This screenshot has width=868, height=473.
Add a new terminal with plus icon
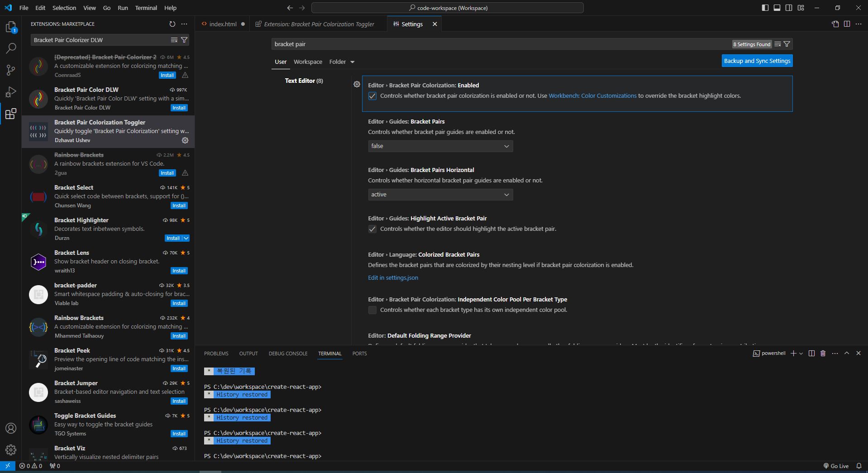pos(793,353)
